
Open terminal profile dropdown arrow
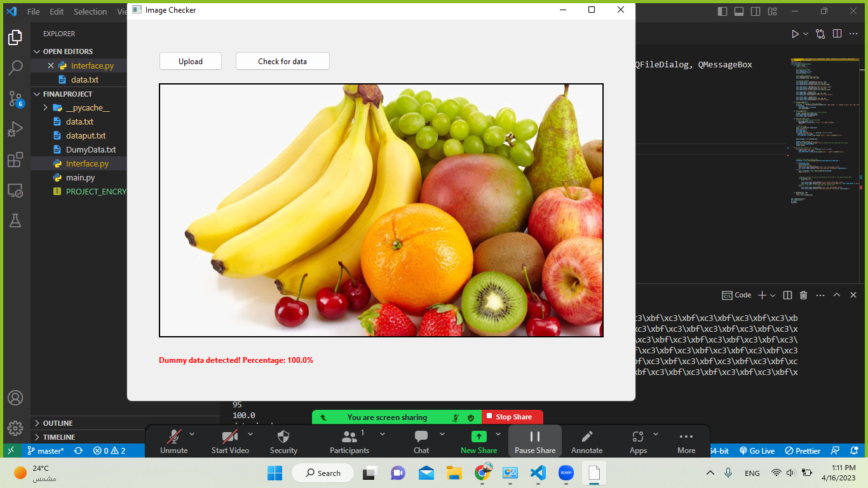click(x=773, y=295)
